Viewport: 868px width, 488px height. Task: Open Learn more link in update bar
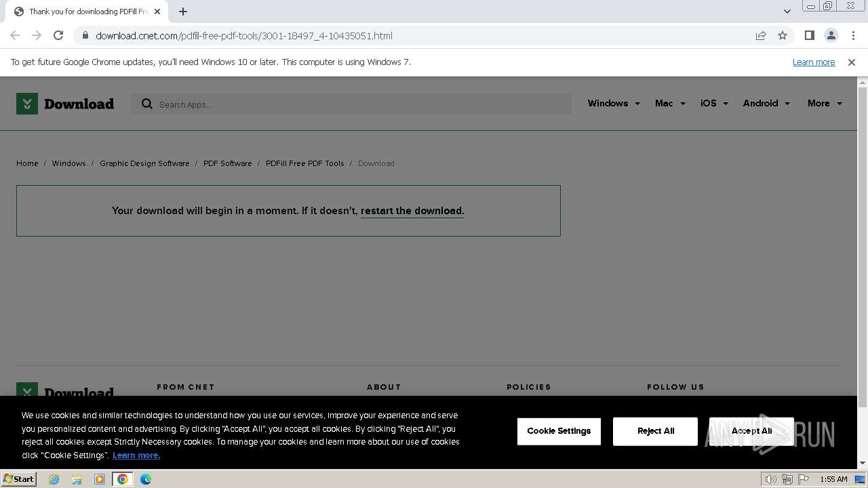pos(814,62)
